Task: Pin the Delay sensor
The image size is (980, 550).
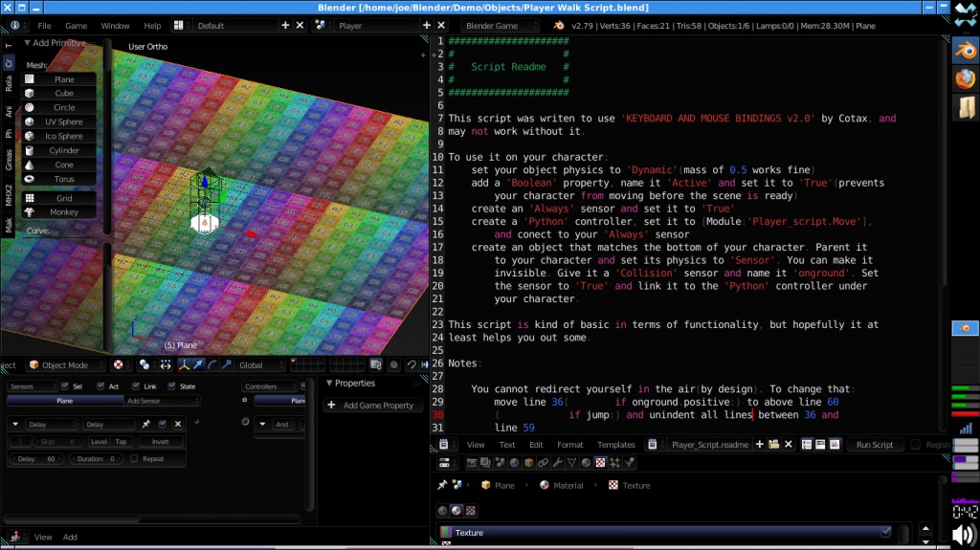Action: (146, 424)
